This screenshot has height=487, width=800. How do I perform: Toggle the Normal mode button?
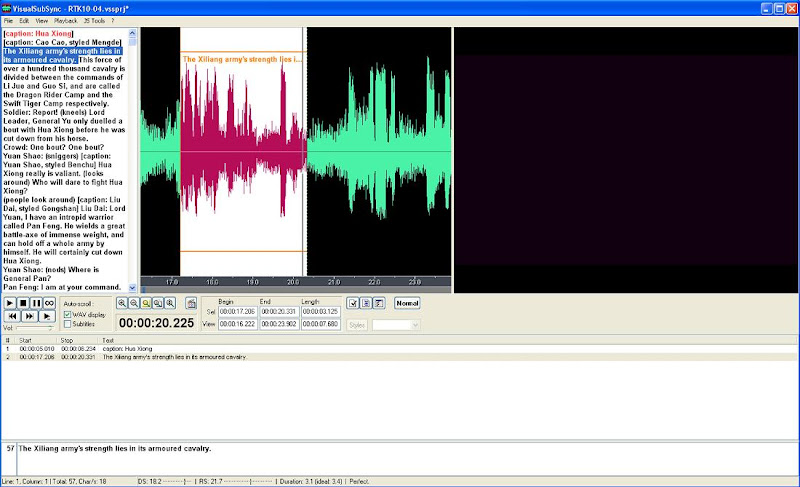pyautogui.click(x=407, y=303)
